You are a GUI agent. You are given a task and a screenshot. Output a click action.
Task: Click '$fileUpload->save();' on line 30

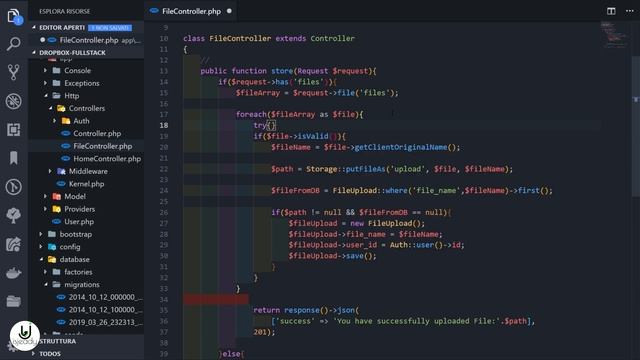point(332,256)
